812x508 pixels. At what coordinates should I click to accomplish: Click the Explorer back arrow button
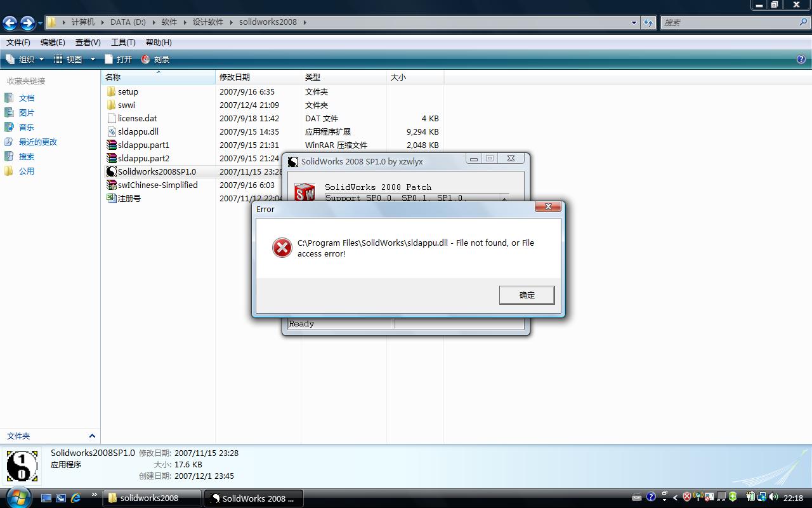10,23
